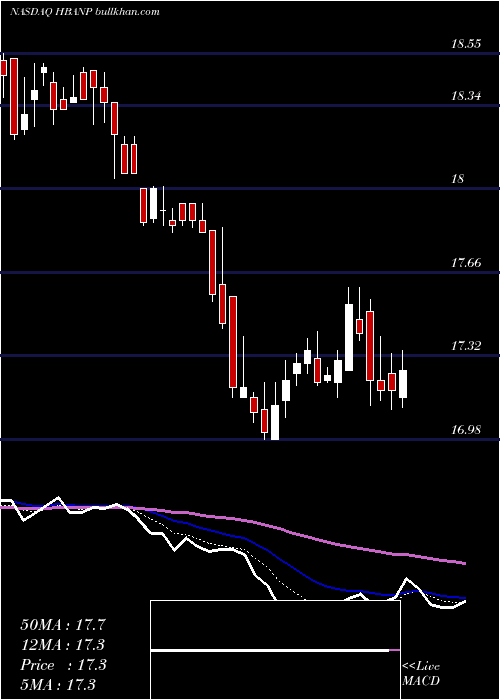500x700 pixels.
Task: Click the 17.66 price level label
Action: [x=466, y=262]
